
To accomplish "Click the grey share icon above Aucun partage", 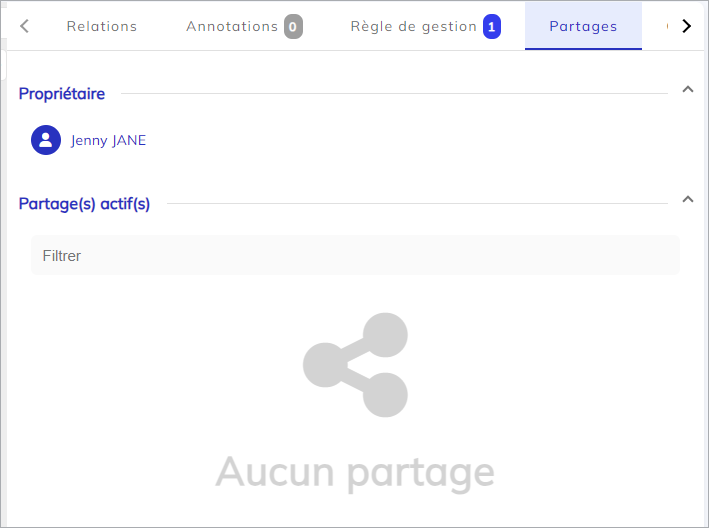I will (x=355, y=365).
